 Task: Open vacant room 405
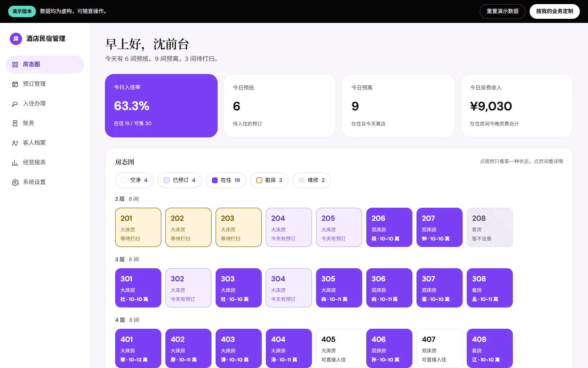pyautogui.click(x=339, y=348)
